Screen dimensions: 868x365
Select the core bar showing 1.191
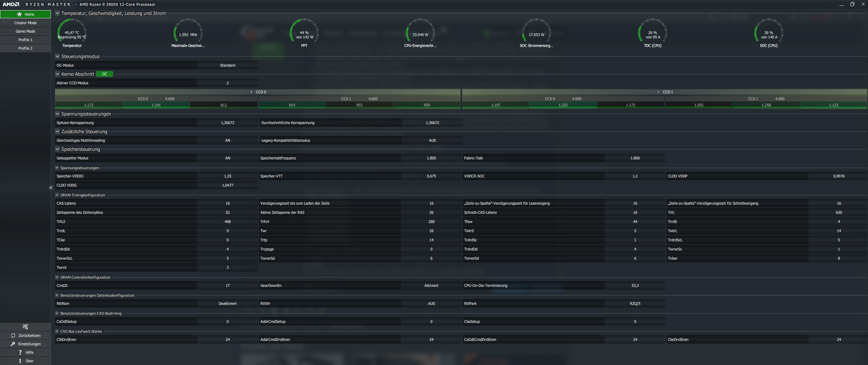click(156, 105)
